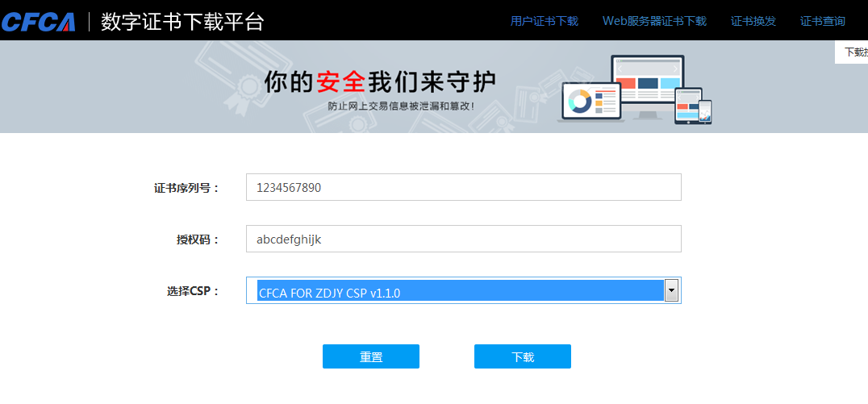Click the CFCA logo
The width and height of the screenshot is (868, 404).
[x=38, y=22]
